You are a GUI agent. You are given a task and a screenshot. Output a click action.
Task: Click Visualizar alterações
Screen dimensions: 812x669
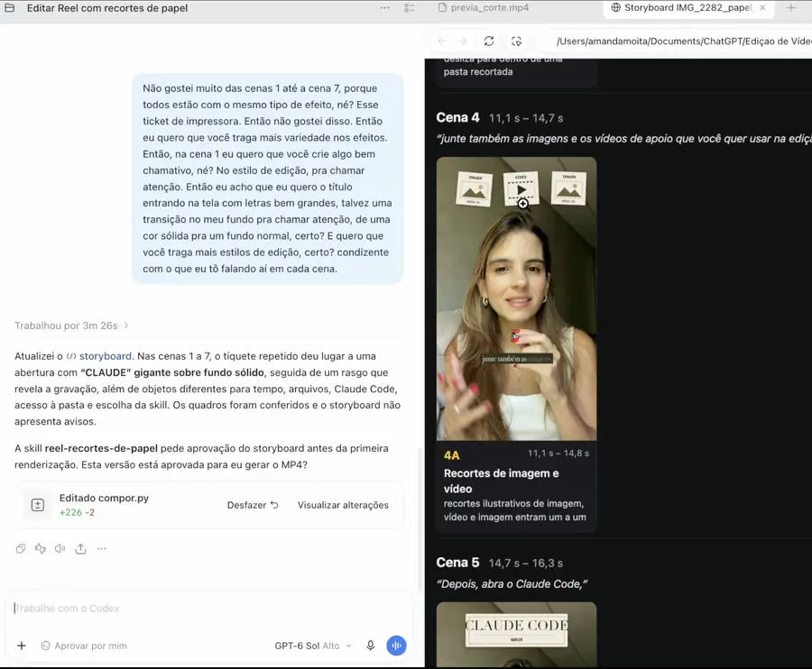pyautogui.click(x=343, y=505)
